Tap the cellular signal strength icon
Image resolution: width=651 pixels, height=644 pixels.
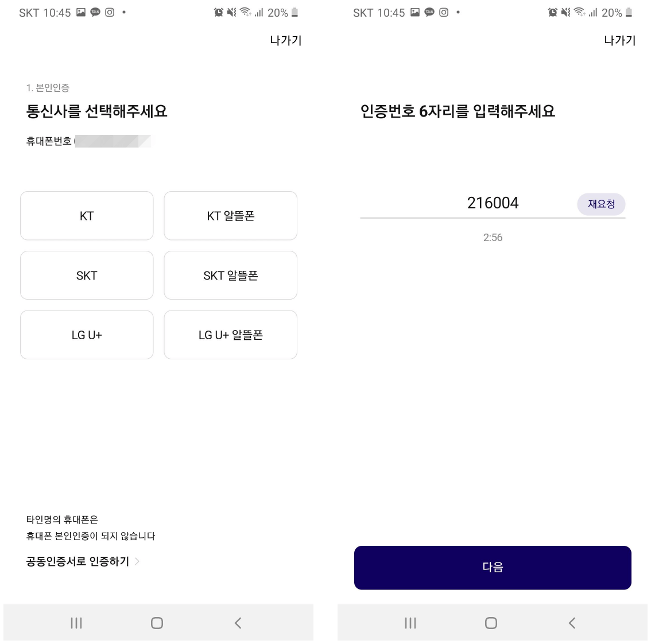click(258, 13)
